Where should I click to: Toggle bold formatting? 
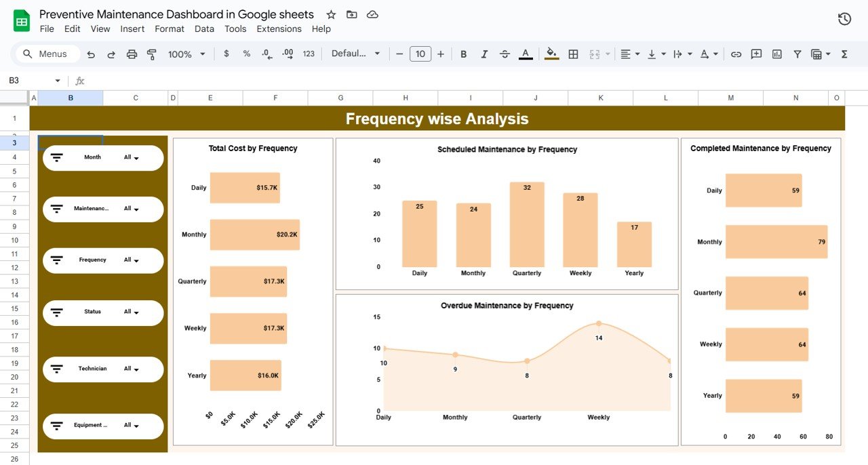[x=464, y=54]
